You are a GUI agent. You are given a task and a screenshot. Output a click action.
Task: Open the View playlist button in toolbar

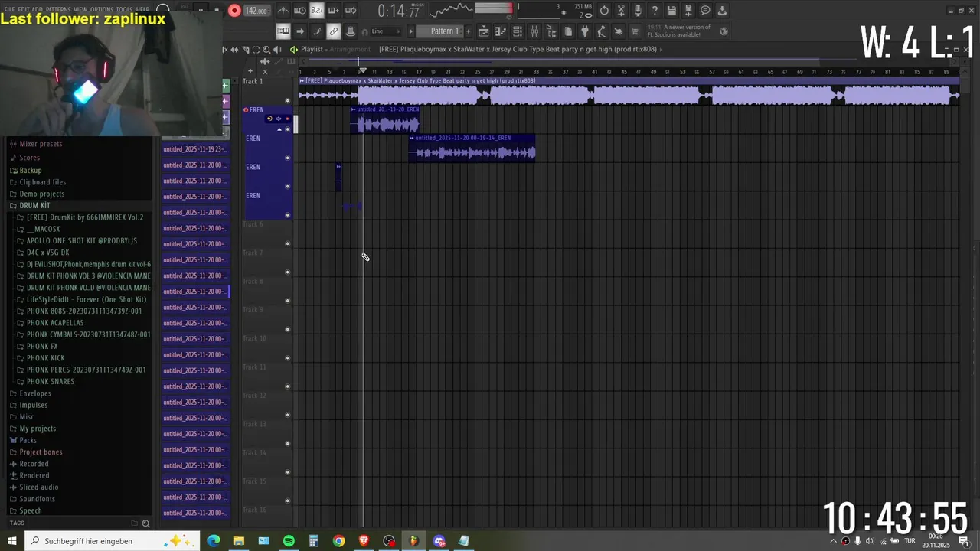pos(484,31)
